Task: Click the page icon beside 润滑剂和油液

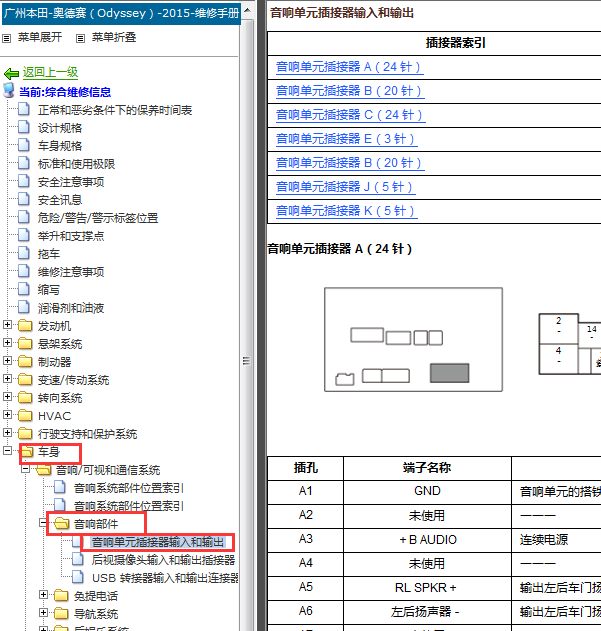Action: tap(24, 307)
